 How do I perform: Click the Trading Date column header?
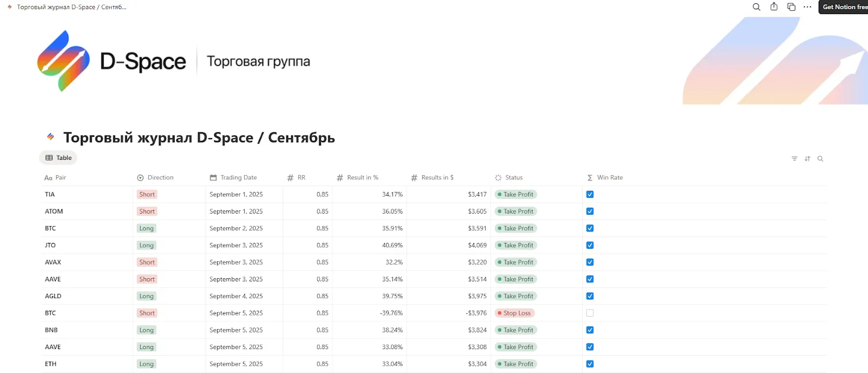[233, 177]
